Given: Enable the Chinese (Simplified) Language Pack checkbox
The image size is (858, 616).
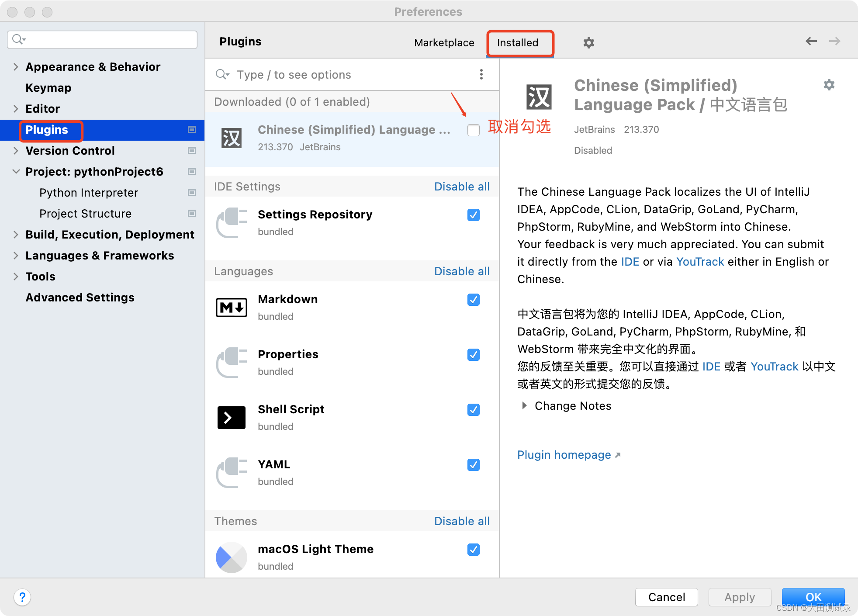Looking at the screenshot, I should click(473, 130).
